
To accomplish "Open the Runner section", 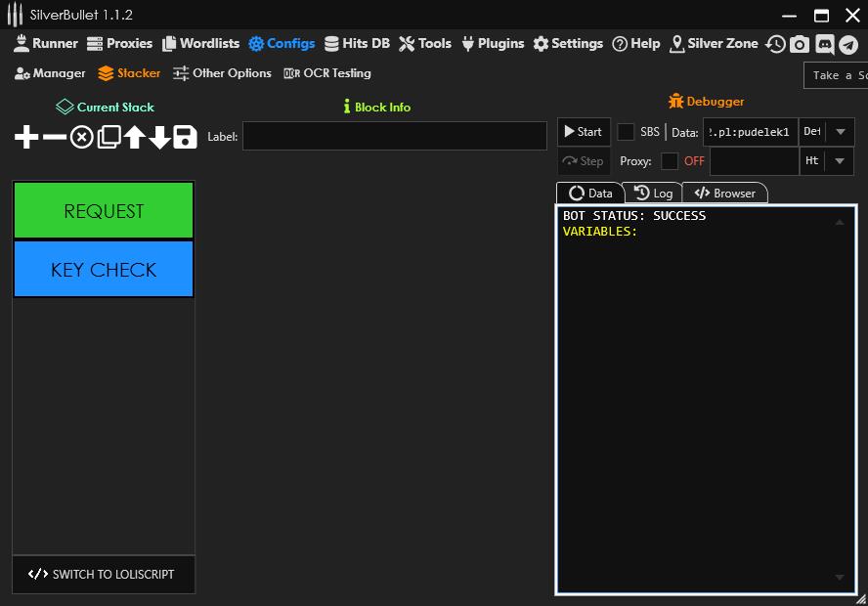I will [x=45, y=43].
